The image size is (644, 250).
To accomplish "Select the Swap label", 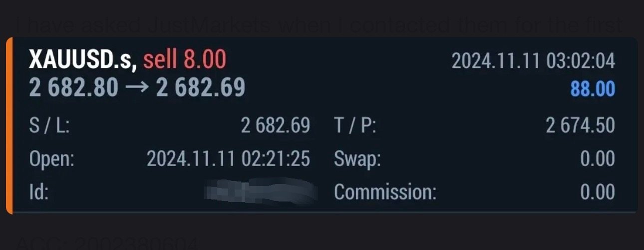I will point(357,159).
